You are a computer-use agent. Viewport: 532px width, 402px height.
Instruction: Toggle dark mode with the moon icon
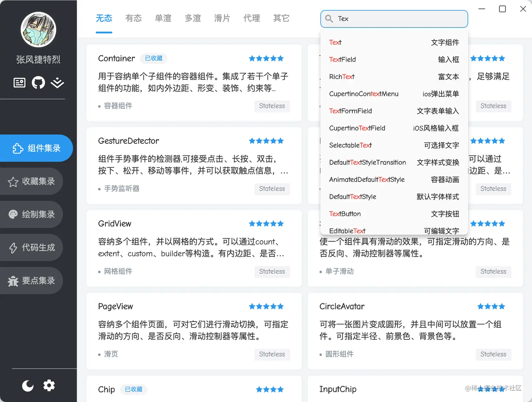27,385
